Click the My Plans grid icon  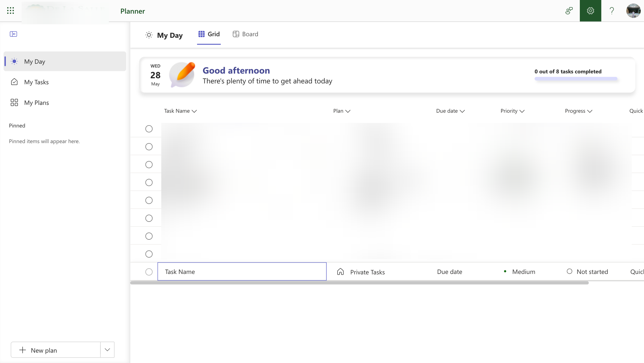point(14,102)
